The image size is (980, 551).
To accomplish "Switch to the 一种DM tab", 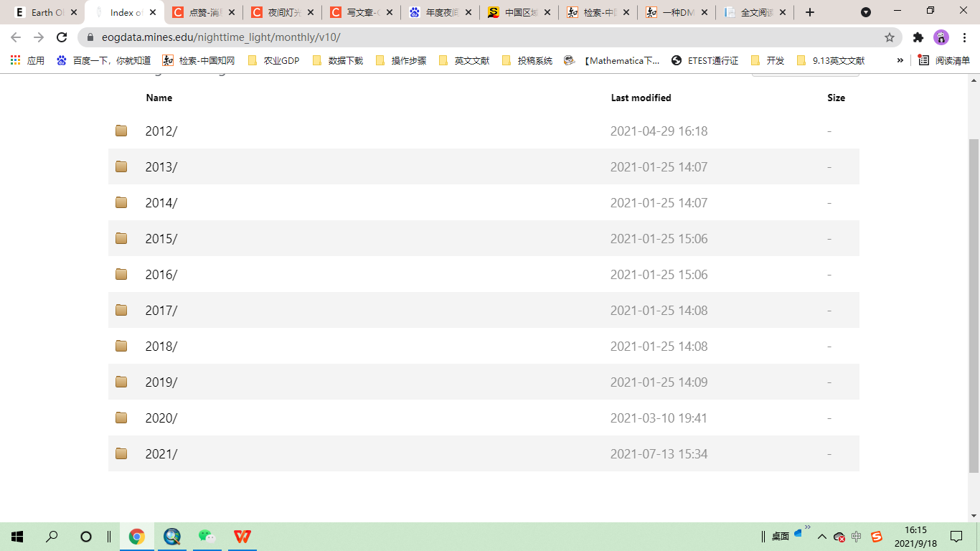I will click(x=677, y=12).
